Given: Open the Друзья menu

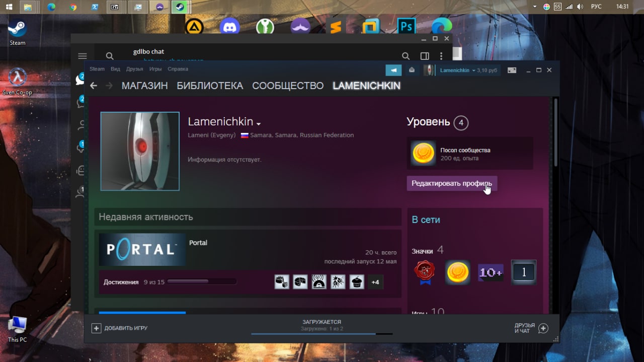Looking at the screenshot, I should click(134, 69).
